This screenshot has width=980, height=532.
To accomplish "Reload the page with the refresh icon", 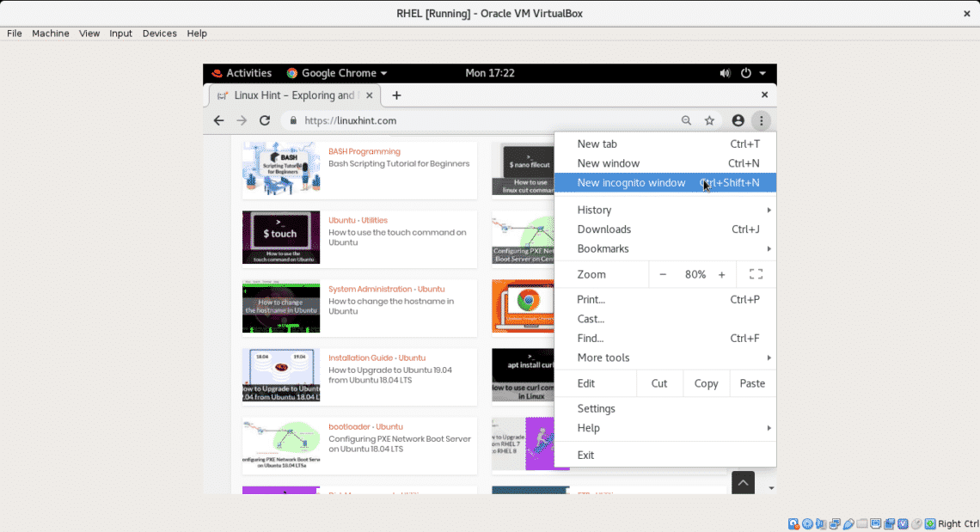I will click(x=265, y=121).
